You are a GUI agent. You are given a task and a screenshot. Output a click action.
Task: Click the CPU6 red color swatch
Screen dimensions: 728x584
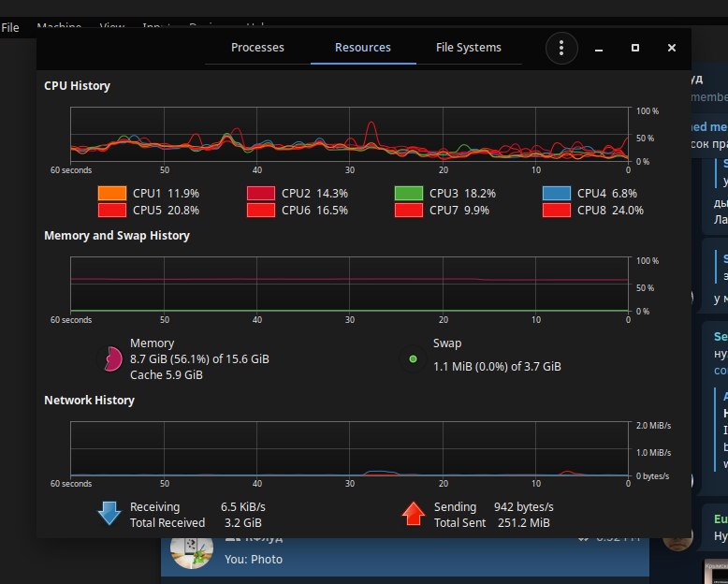[x=260, y=210]
